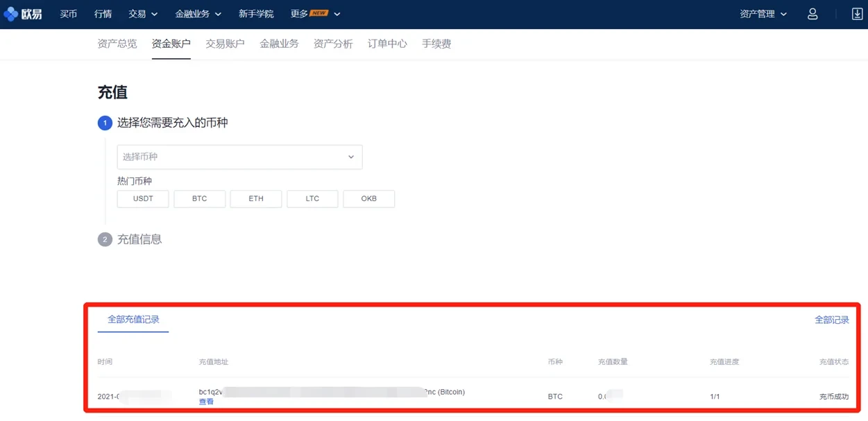The height and width of the screenshot is (421, 868).
Task: Select USDT from hot currencies
Action: 142,198
